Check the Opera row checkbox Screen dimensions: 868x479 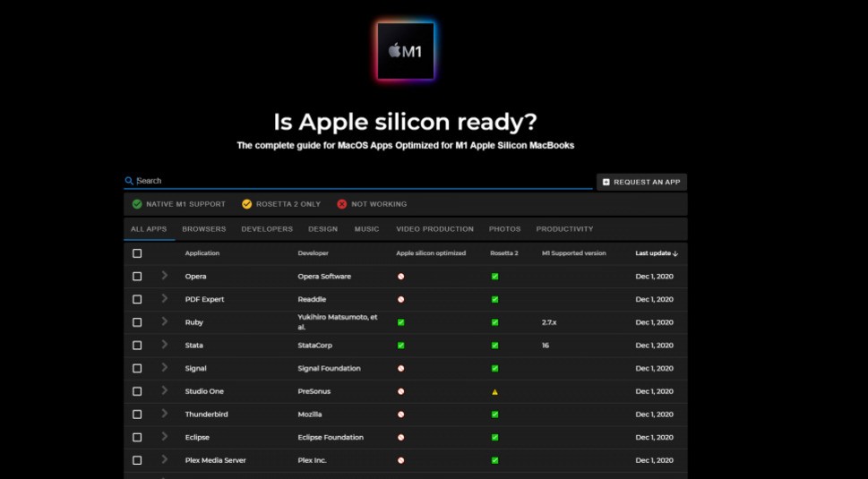point(137,277)
